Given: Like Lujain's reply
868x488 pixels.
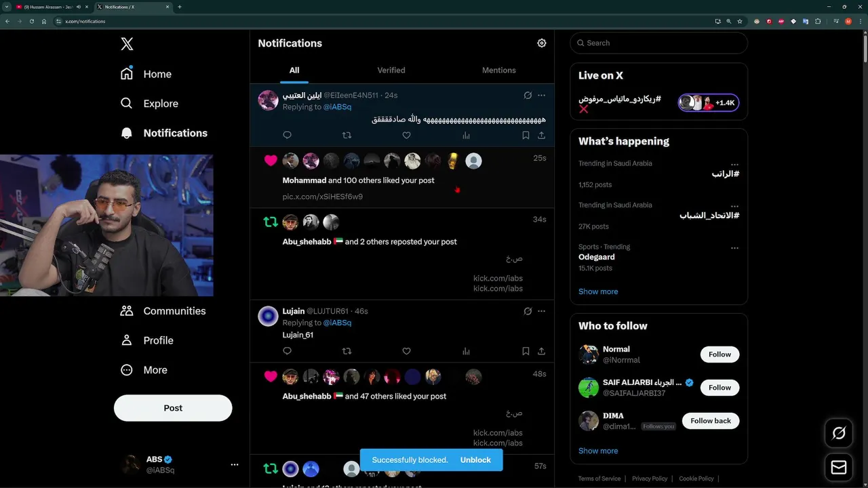Looking at the screenshot, I should click(406, 351).
